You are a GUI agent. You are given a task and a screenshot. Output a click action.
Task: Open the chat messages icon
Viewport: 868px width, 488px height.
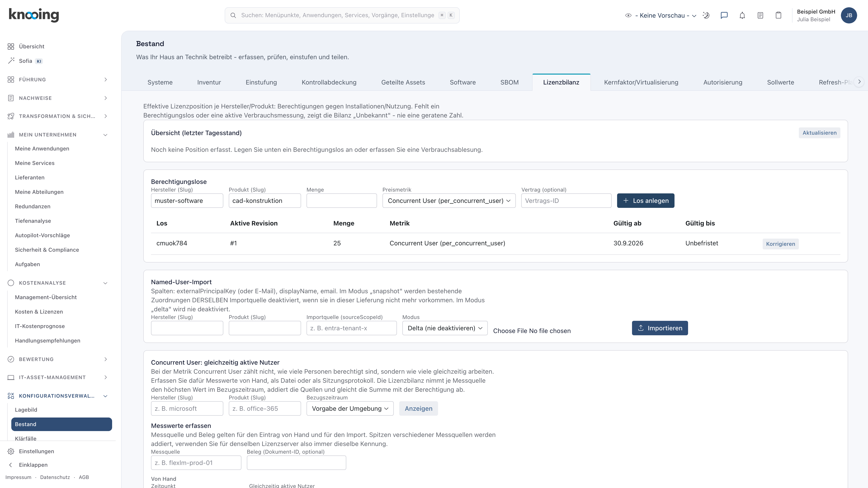point(724,15)
